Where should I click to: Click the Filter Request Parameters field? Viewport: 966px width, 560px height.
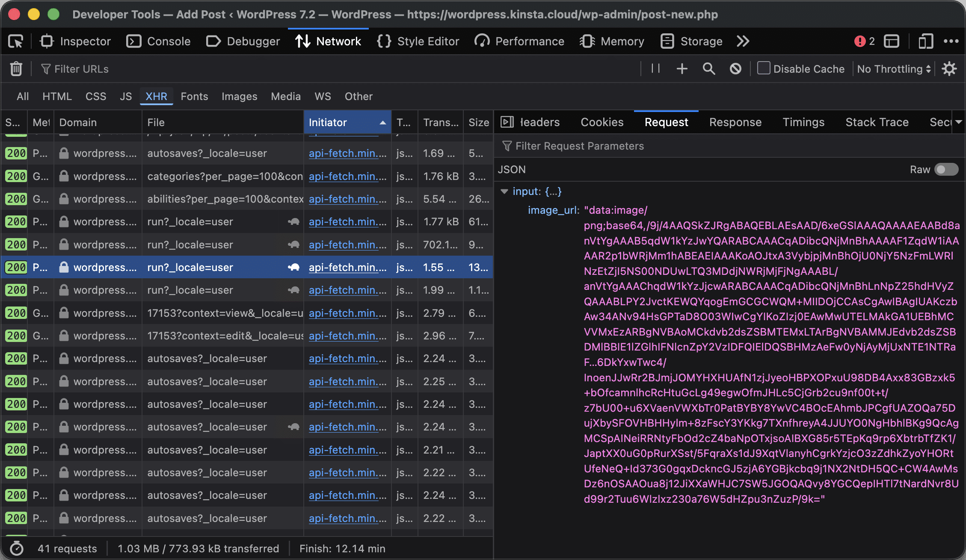point(729,146)
